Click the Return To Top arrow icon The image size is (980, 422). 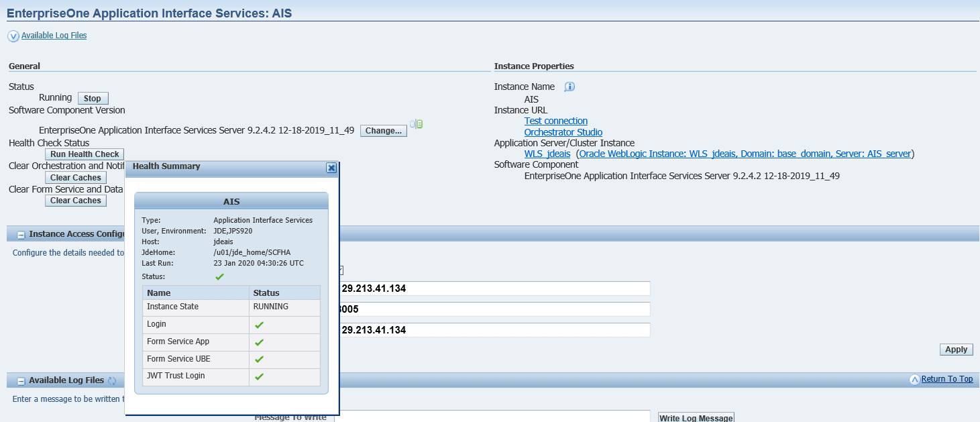[x=914, y=380]
